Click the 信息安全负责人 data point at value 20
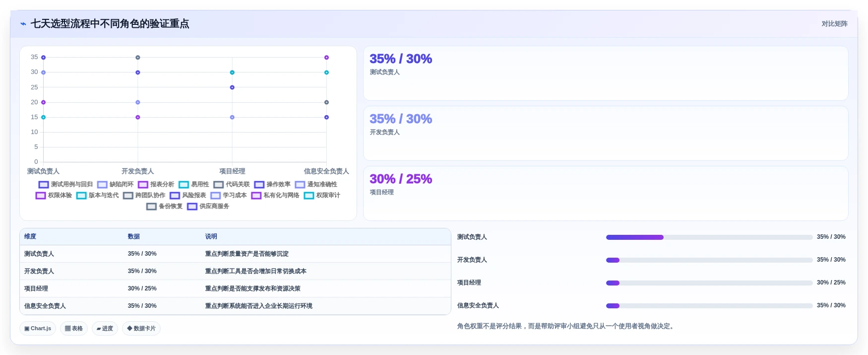The height and width of the screenshot is (355, 868). tap(326, 102)
